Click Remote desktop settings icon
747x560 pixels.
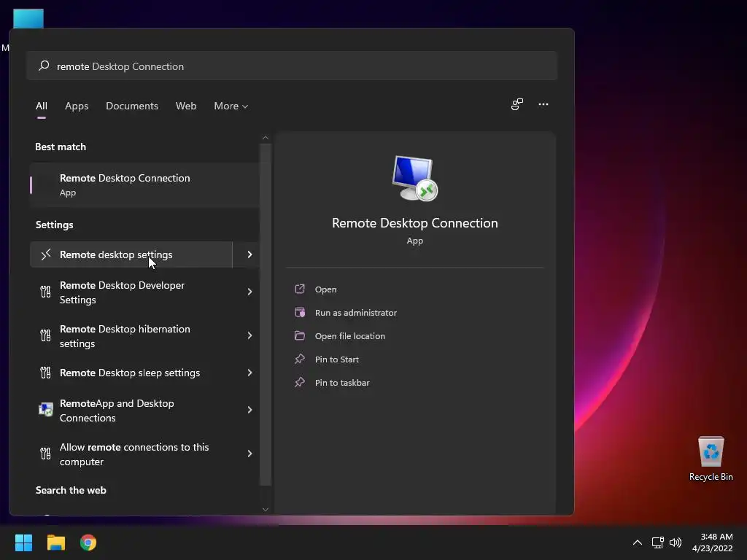[46, 254]
